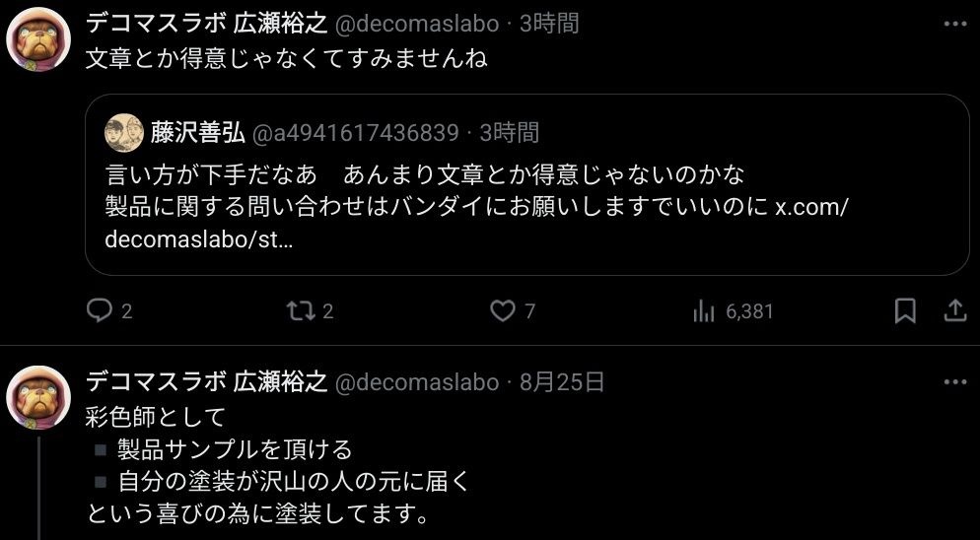This screenshot has width=980, height=540.
Task: Open the 3時間 timestamp on the top tweet
Action: (x=549, y=24)
